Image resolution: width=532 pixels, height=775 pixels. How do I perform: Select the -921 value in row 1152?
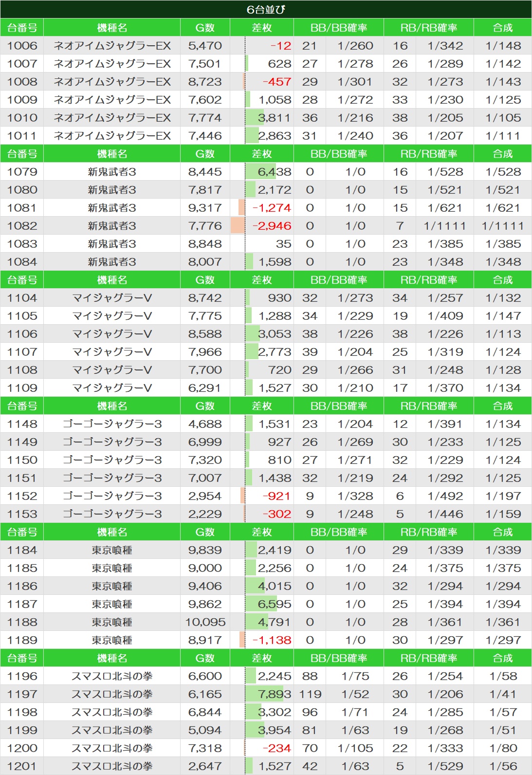point(276,496)
